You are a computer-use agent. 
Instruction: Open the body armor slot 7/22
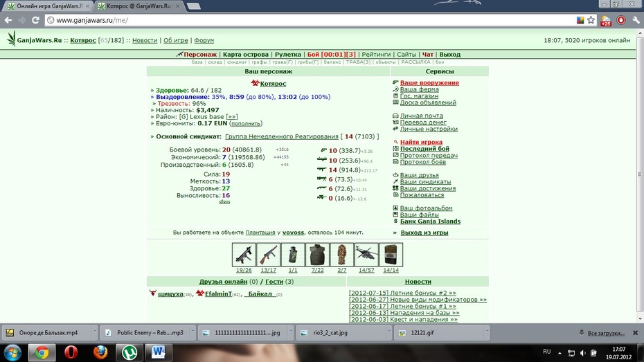click(x=317, y=255)
